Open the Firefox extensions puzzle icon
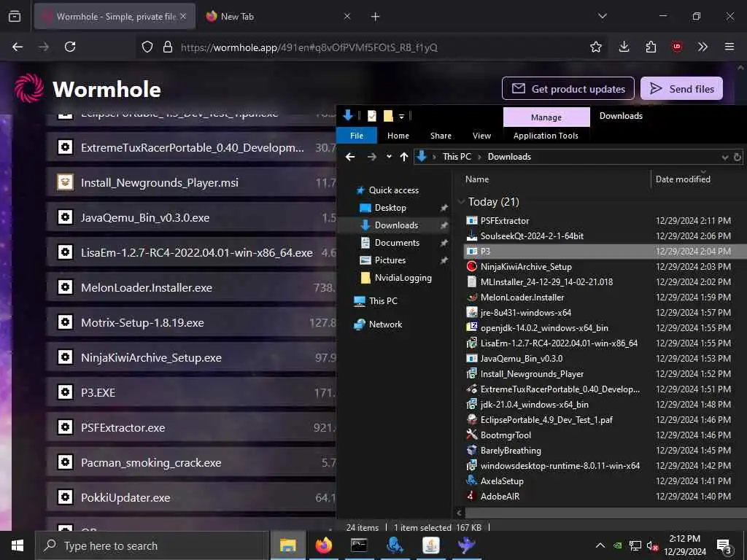The height and width of the screenshot is (560, 747). [651, 47]
